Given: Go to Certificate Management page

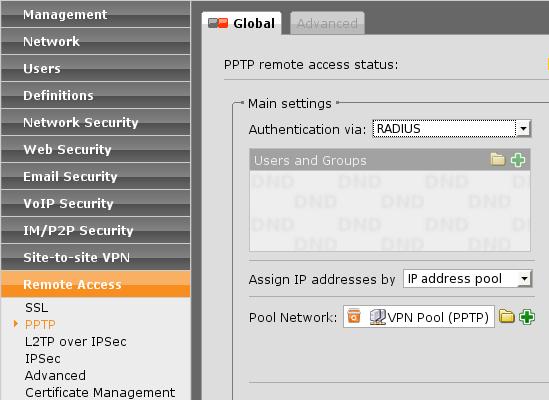Looking at the screenshot, I should (x=100, y=392).
